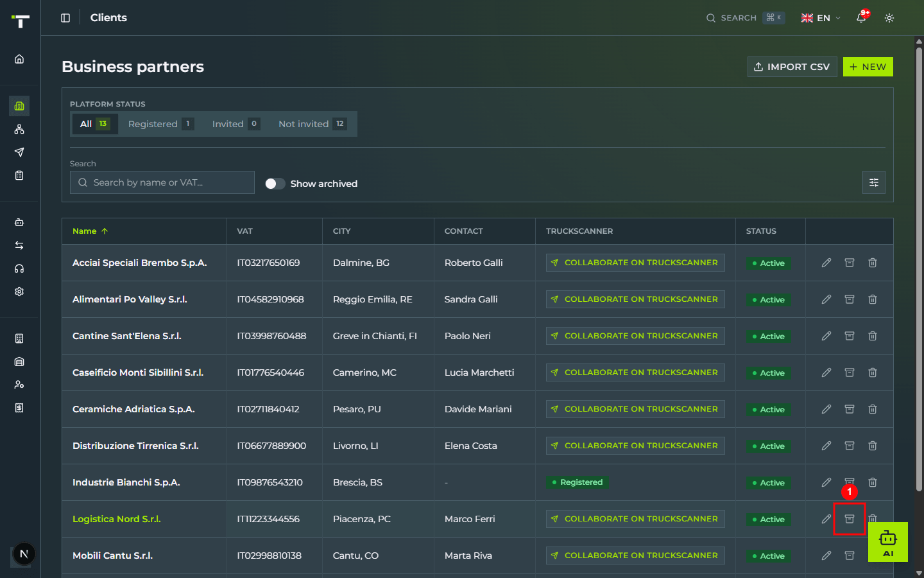Open the advanced filters sliders button
Viewport: 924px width, 578px height.
(874, 182)
